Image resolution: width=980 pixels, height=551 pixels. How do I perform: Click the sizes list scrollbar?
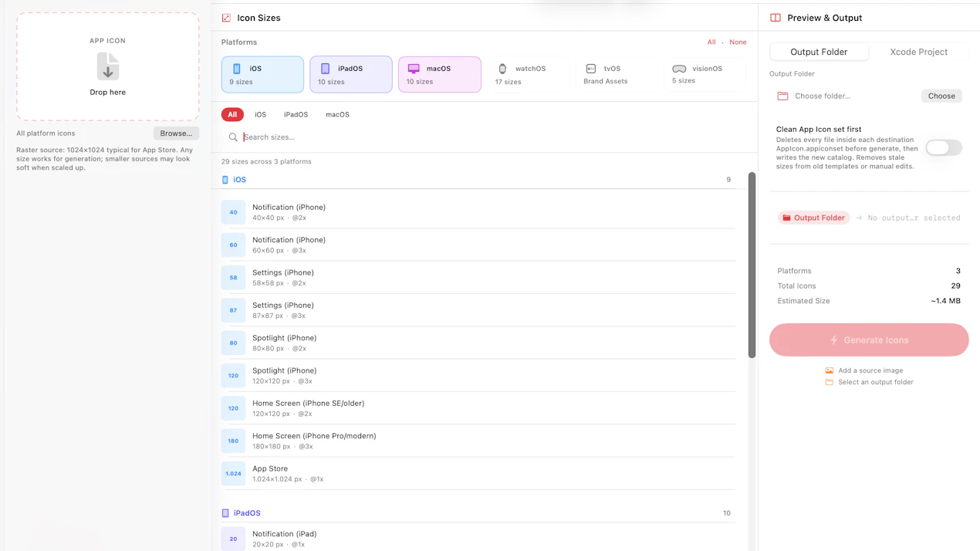[752, 265]
